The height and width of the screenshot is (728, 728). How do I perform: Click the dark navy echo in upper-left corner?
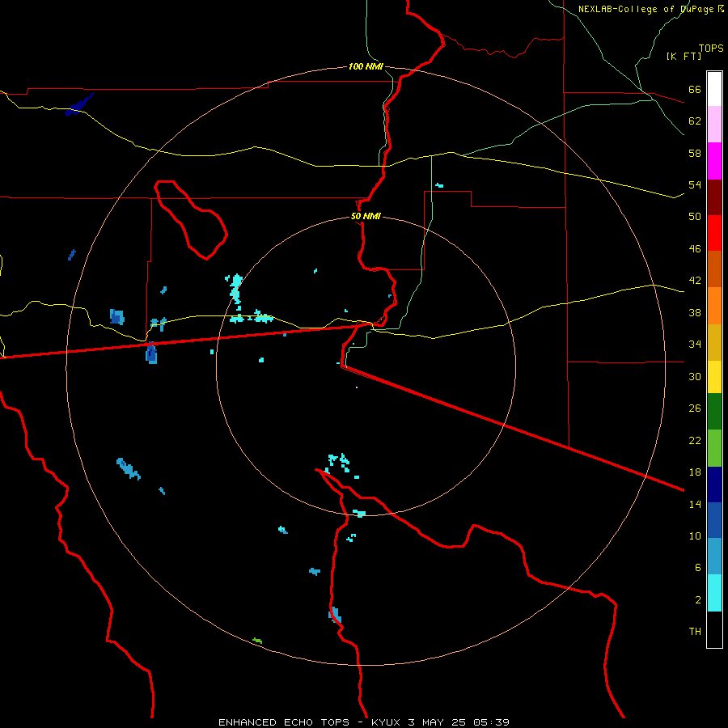click(78, 105)
